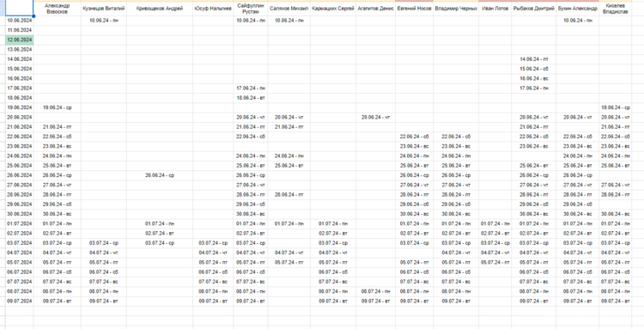
Task: Click the 18.06.24 - вт cell under Сайфуллин Рустам
Action: click(x=251, y=98)
